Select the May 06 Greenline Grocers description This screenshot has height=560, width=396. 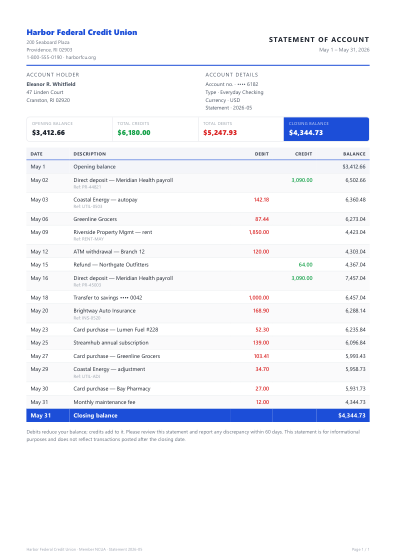pyautogui.click(x=95, y=219)
